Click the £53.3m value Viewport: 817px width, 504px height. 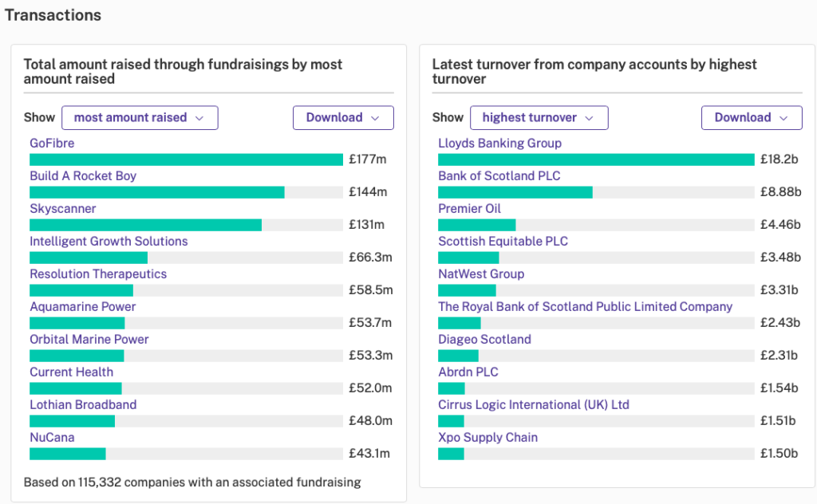pos(370,356)
